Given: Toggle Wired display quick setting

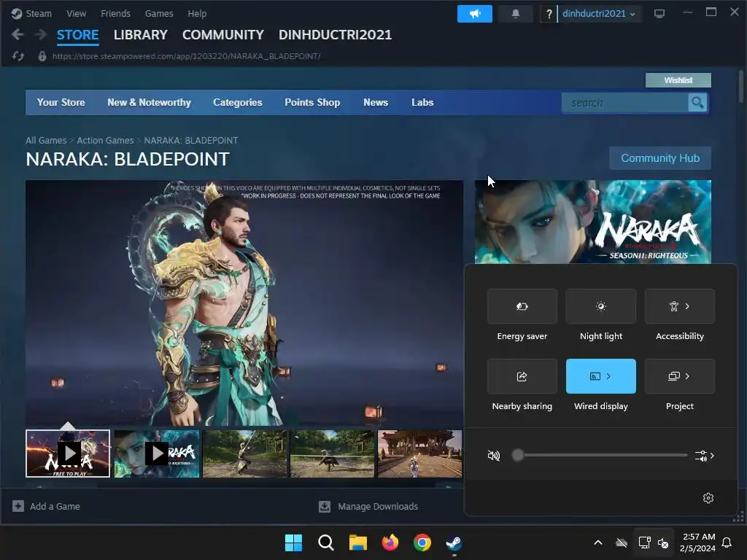Looking at the screenshot, I should 601,376.
